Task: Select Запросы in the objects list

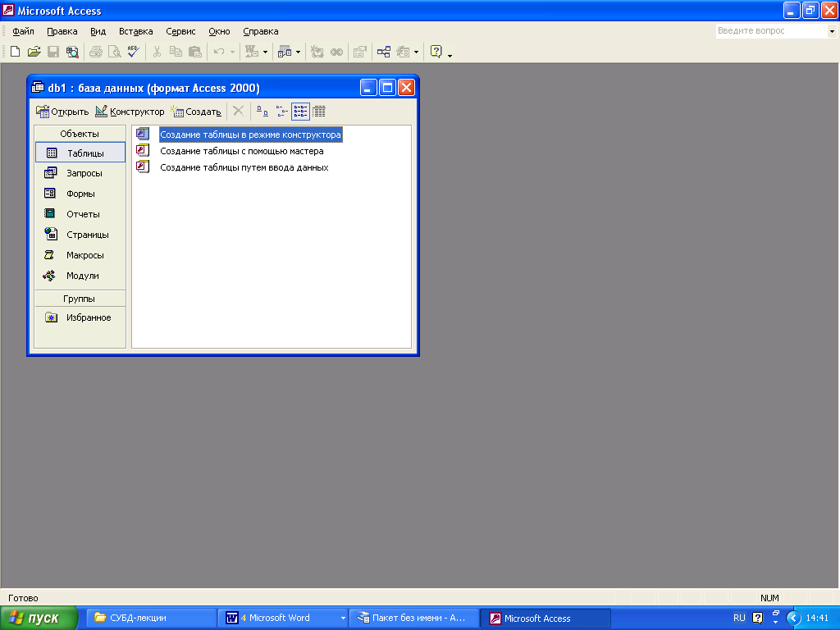Action: [x=80, y=173]
